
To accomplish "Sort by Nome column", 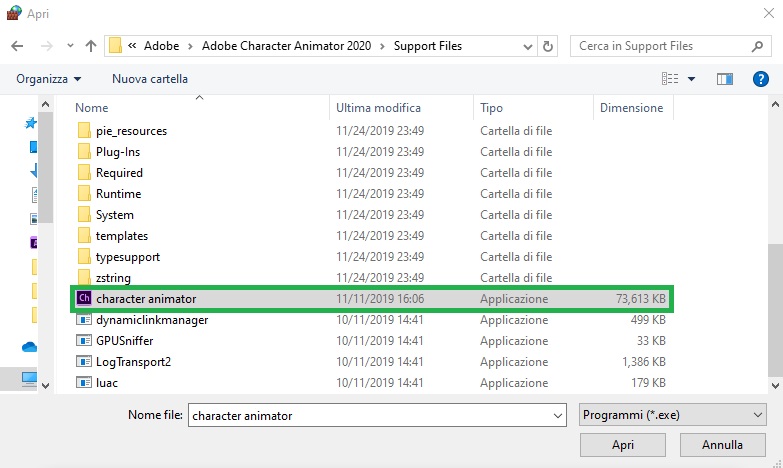I will [x=91, y=108].
